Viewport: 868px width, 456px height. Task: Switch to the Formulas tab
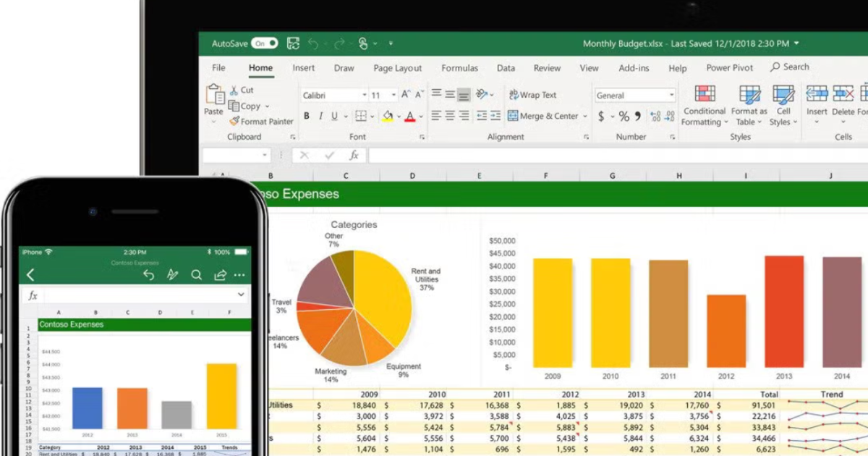(460, 68)
